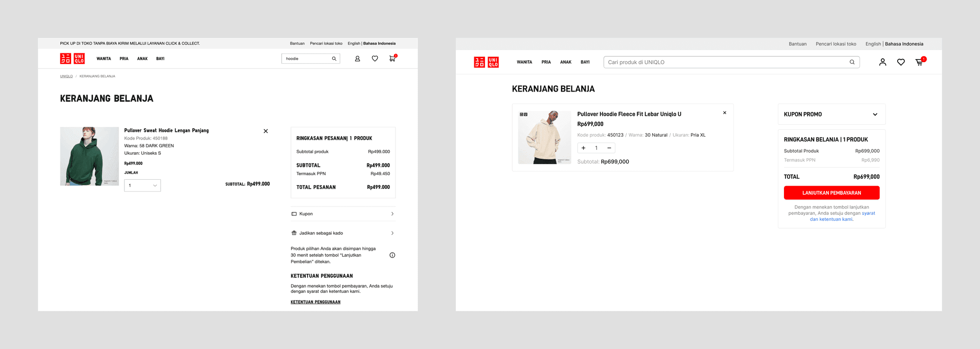Open ANAK menu on right page

pos(566,62)
